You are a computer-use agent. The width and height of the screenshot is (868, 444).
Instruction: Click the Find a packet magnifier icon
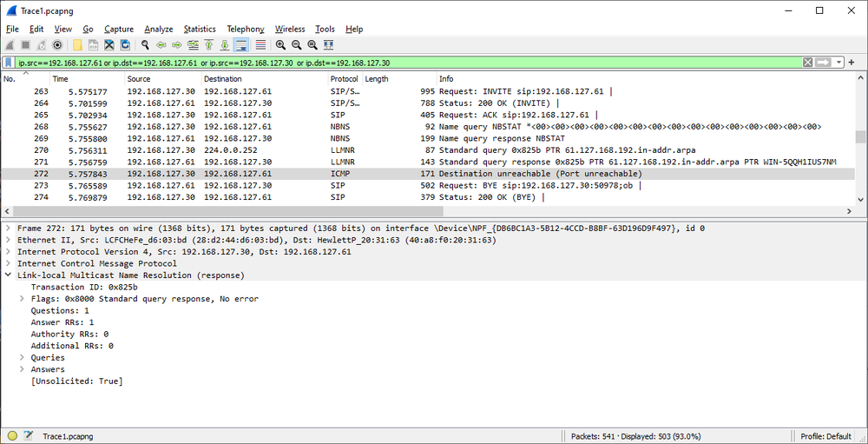pyautogui.click(x=146, y=45)
